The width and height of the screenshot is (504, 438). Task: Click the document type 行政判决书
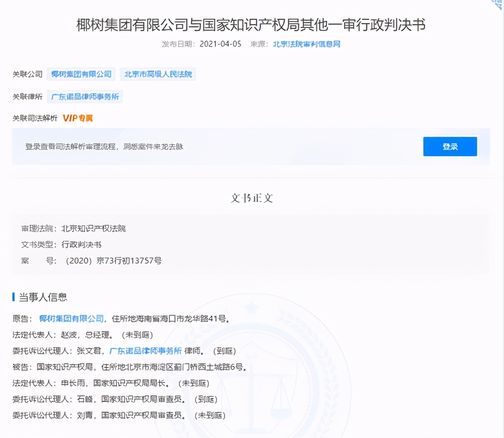[x=81, y=244]
